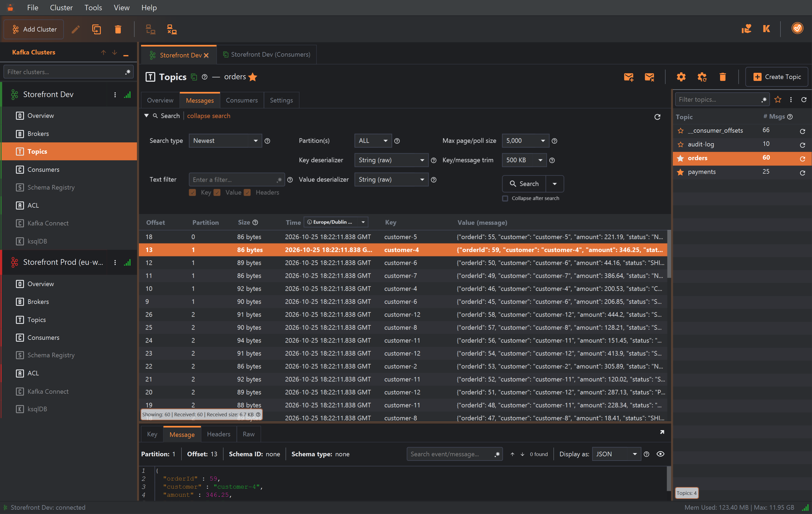Refresh the topic list icon
The height and width of the screenshot is (514, 812).
pos(804,100)
